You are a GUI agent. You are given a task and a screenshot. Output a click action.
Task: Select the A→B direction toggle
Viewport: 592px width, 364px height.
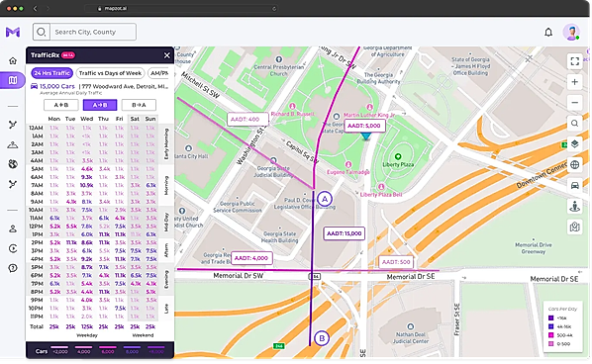tap(100, 105)
